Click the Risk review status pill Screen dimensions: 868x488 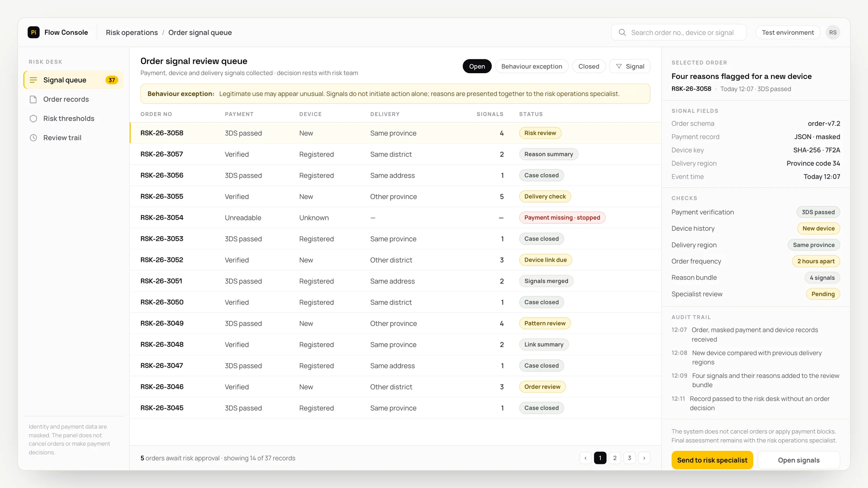pyautogui.click(x=540, y=133)
